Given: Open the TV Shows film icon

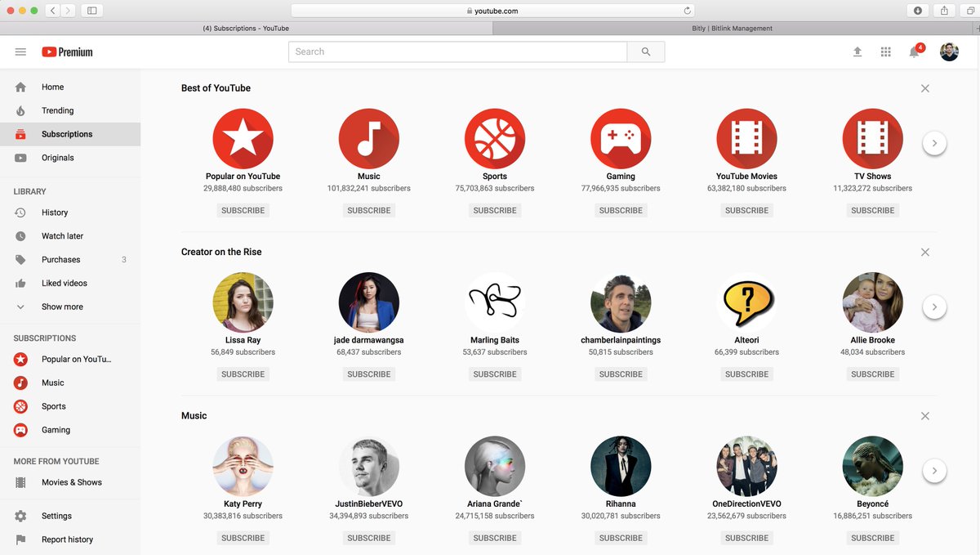Looking at the screenshot, I should point(873,139).
